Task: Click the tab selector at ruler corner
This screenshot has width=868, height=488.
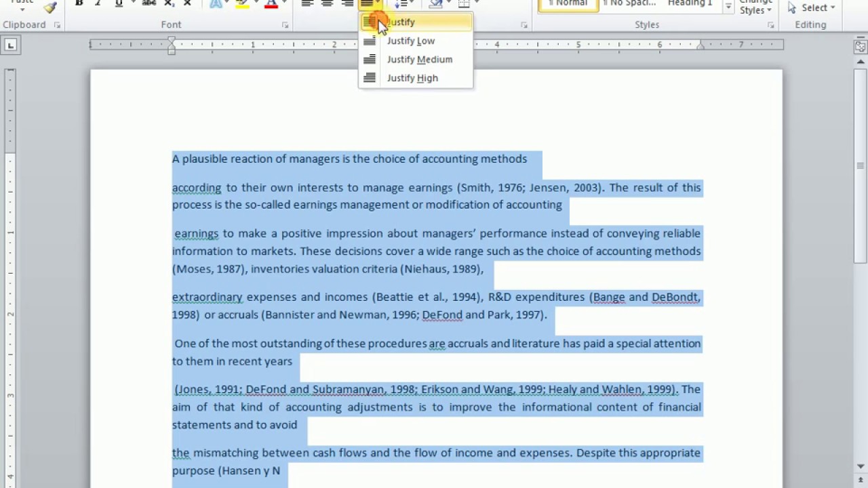Action: [x=10, y=45]
